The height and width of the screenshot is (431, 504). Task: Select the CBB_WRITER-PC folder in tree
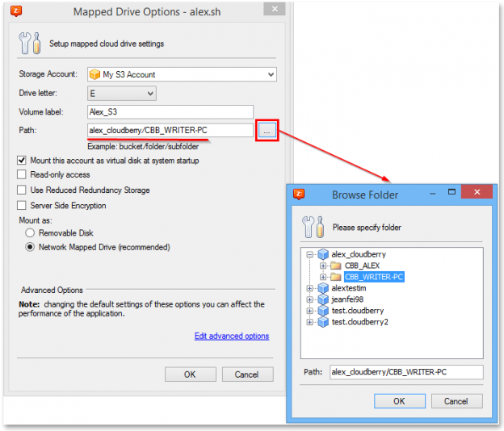373,277
